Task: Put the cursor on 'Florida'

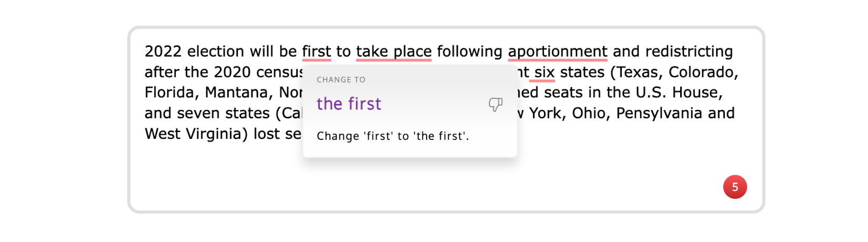Action: point(172,93)
